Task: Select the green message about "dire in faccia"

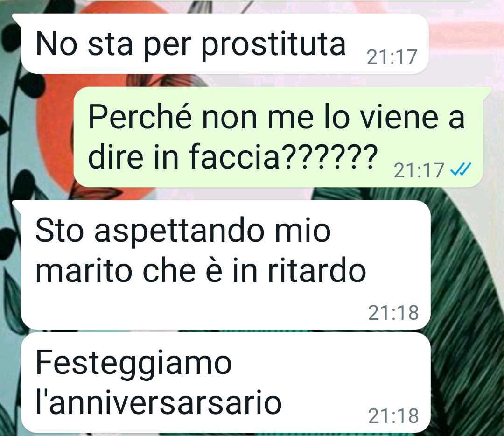Action: pos(278,137)
